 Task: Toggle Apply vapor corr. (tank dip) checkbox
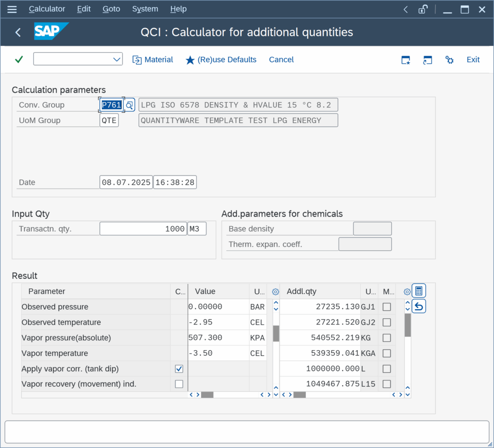click(x=179, y=368)
